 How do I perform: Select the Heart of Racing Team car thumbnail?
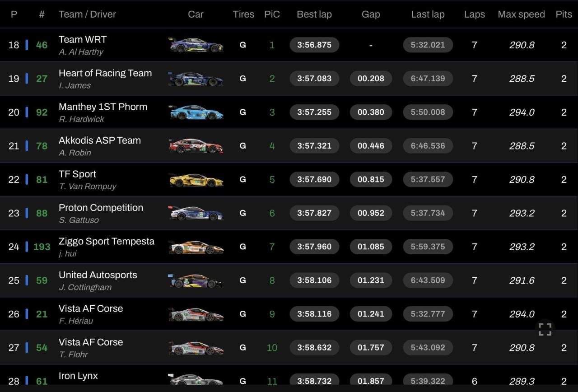point(196,79)
